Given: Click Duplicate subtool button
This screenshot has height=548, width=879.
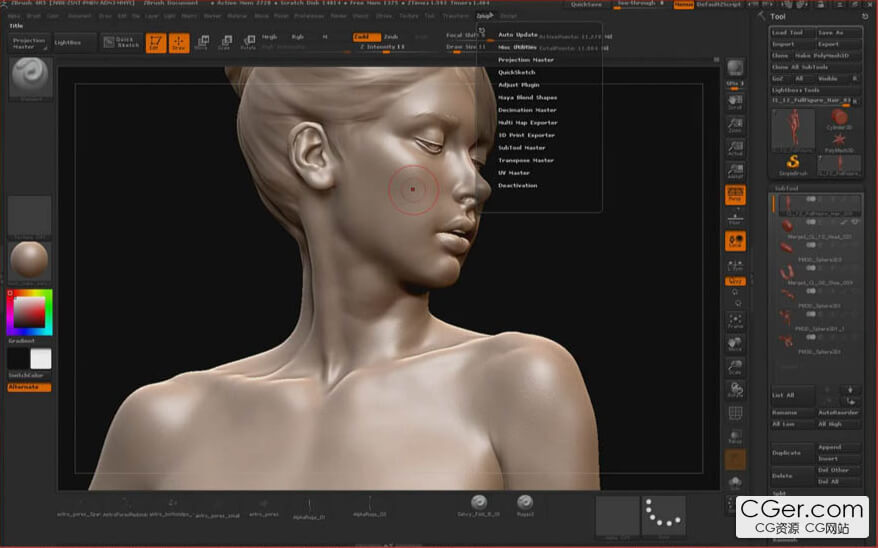Looking at the screenshot, I should coord(792,453).
